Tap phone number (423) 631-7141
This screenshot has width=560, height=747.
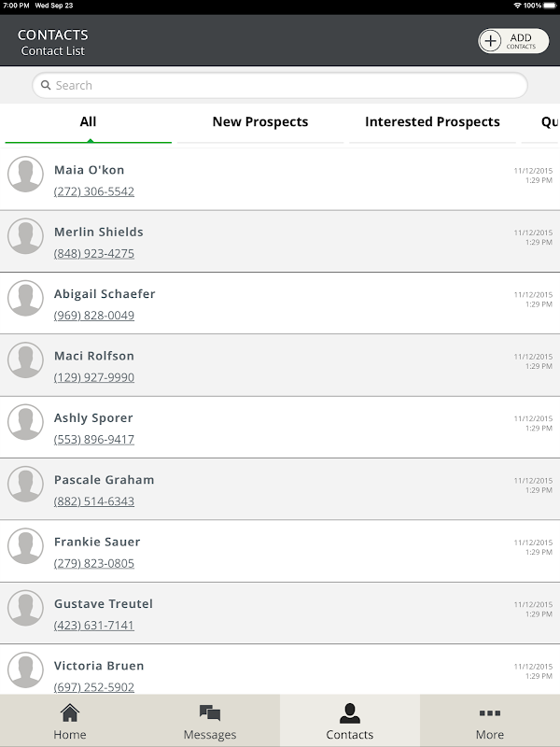pyautogui.click(x=94, y=626)
